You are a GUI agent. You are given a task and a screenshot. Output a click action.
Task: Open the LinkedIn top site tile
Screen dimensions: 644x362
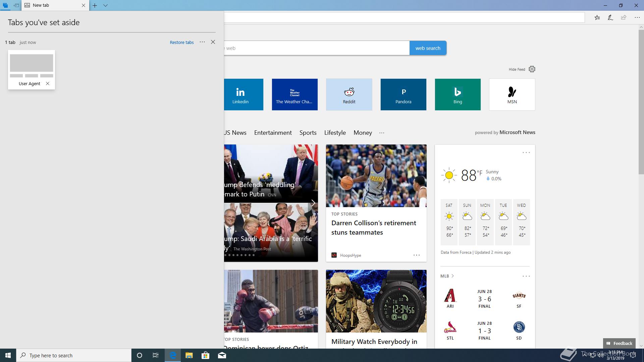coord(244,95)
